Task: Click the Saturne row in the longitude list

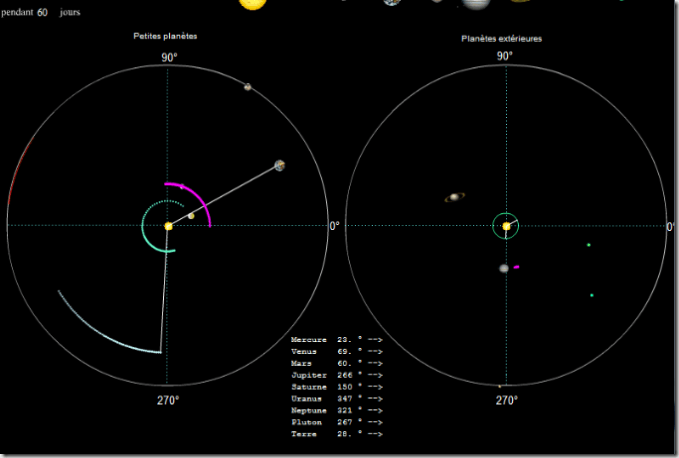Action: click(x=336, y=387)
